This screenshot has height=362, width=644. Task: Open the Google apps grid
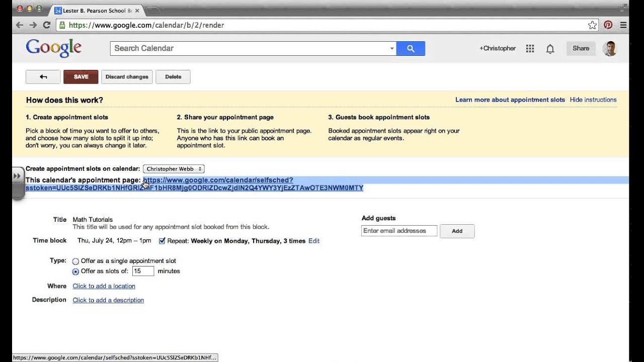click(530, 48)
